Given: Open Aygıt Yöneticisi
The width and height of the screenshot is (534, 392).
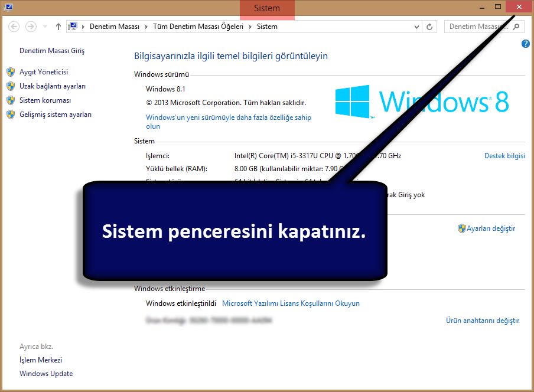Looking at the screenshot, I should (44, 72).
